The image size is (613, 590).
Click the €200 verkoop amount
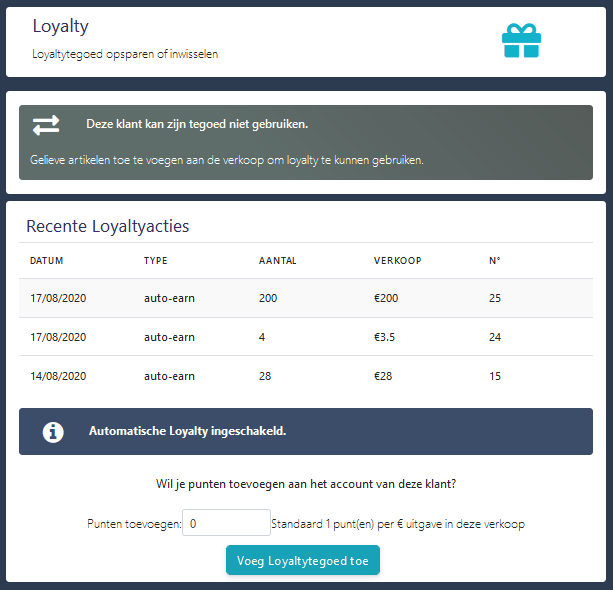coord(386,298)
